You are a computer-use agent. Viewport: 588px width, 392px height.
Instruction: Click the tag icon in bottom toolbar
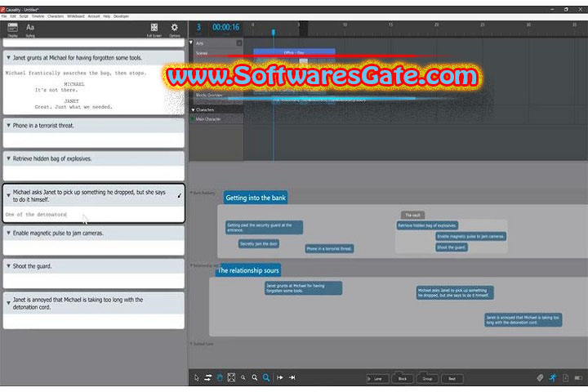tap(540, 378)
